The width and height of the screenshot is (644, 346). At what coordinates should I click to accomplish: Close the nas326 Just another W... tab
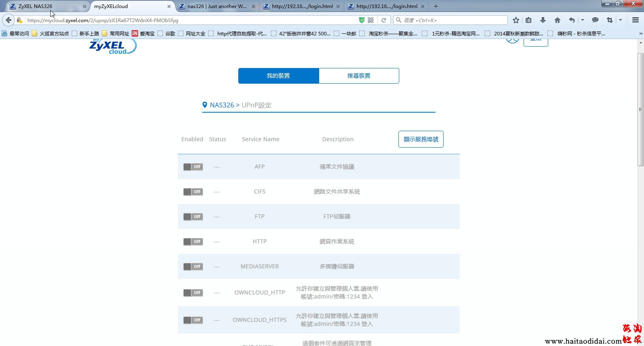253,6
